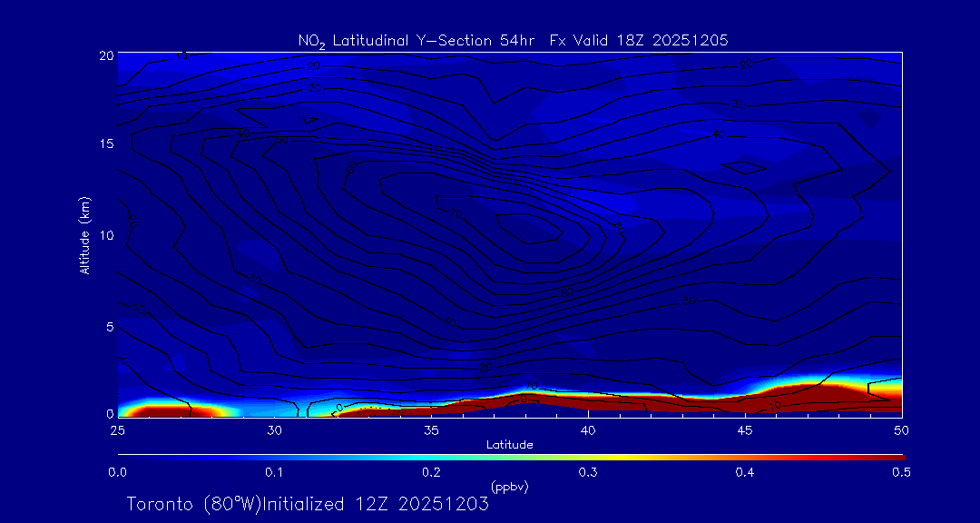Click altitude axis tick label 10

point(106,235)
